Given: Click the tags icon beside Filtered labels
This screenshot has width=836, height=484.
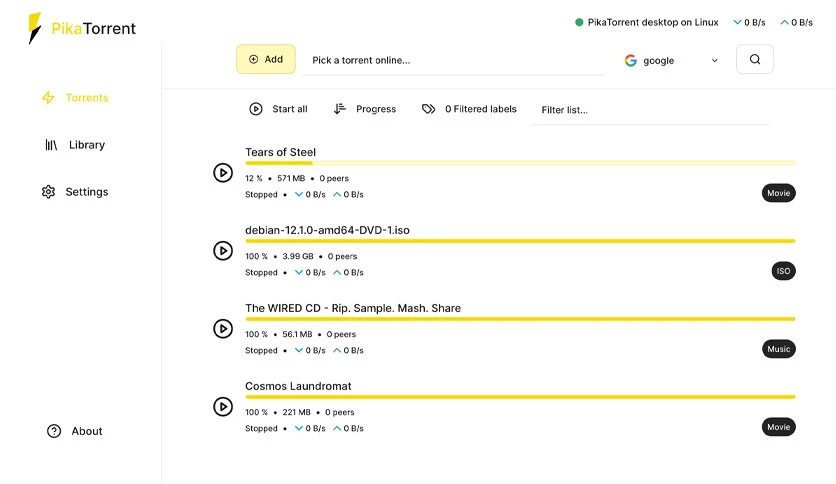Looking at the screenshot, I should pos(429,109).
